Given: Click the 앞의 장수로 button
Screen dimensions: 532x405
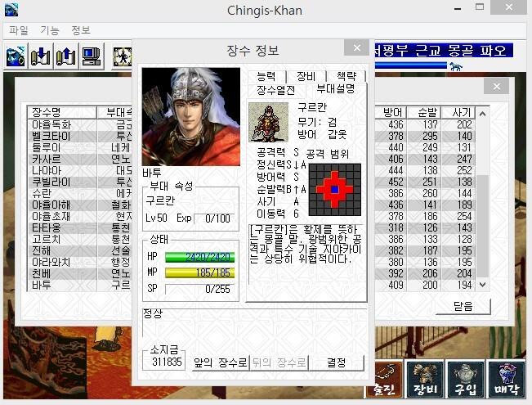Looking at the screenshot, I should (x=221, y=363).
